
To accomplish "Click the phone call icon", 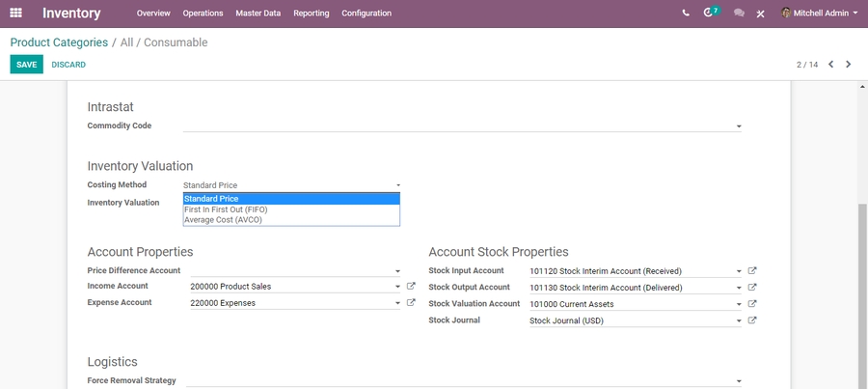I will (x=686, y=14).
